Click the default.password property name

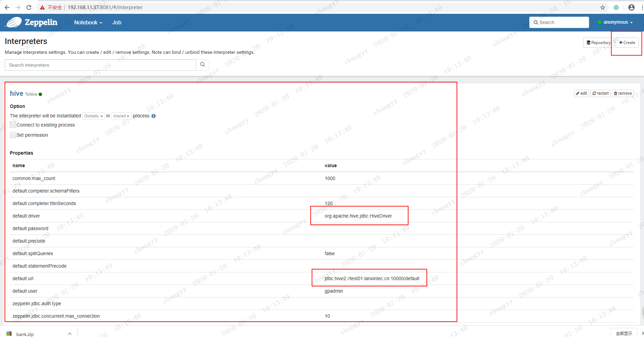(30, 228)
